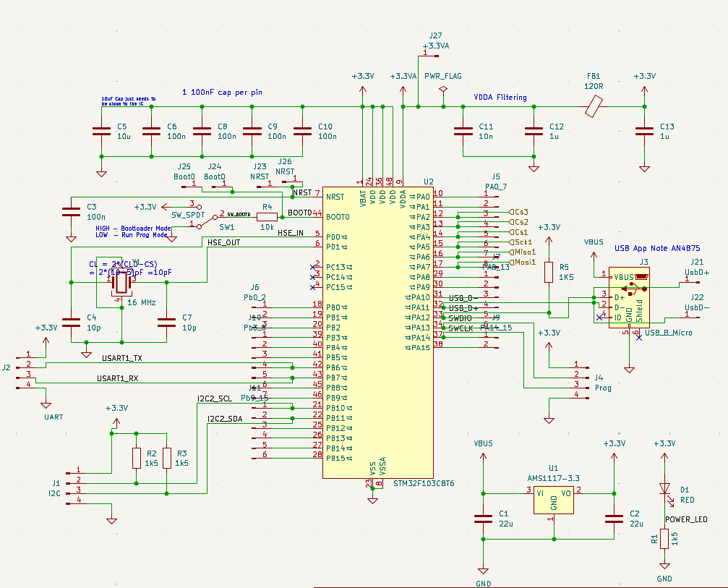Click the red POWER_LED diode D1
Screen dimensions: 728x588
(664, 490)
